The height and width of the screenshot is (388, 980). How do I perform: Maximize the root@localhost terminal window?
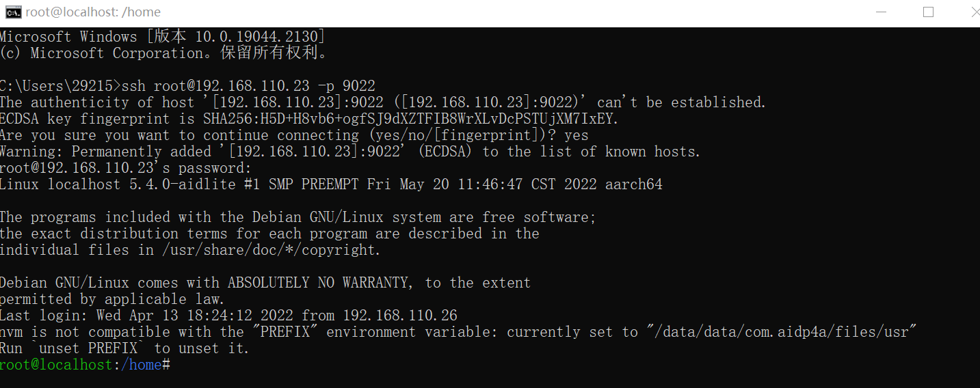(928, 12)
